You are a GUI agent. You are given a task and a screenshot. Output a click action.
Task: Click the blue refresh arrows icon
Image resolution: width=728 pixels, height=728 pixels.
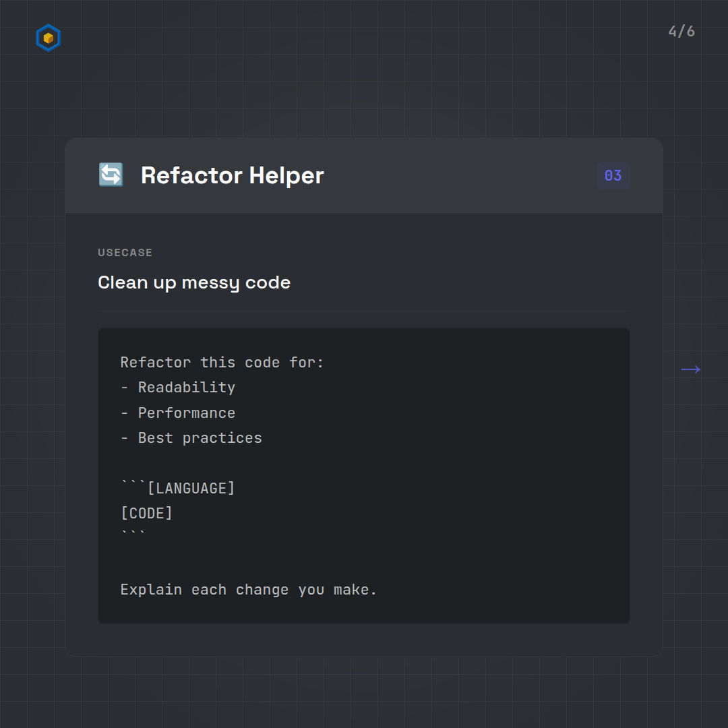(x=111, y=175)
